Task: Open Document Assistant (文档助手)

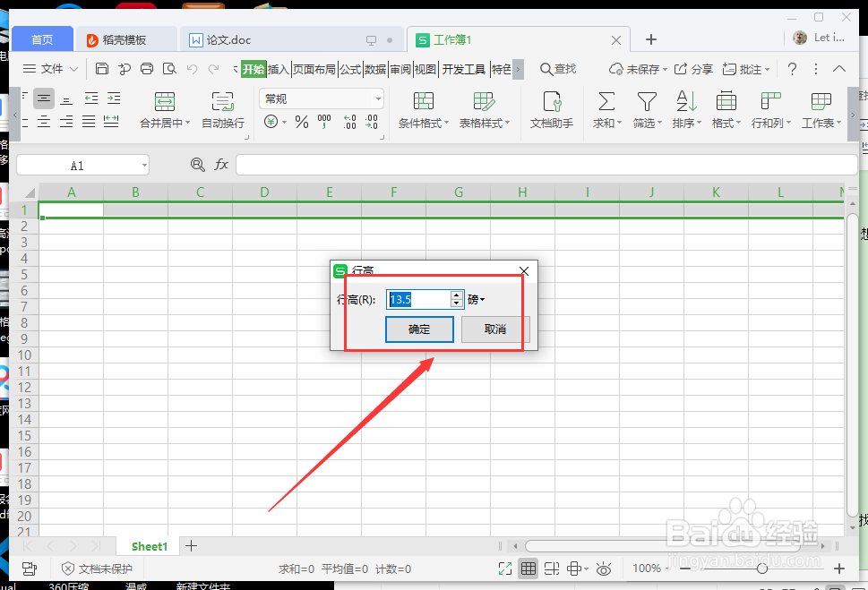Action: (x=552, y=110)
